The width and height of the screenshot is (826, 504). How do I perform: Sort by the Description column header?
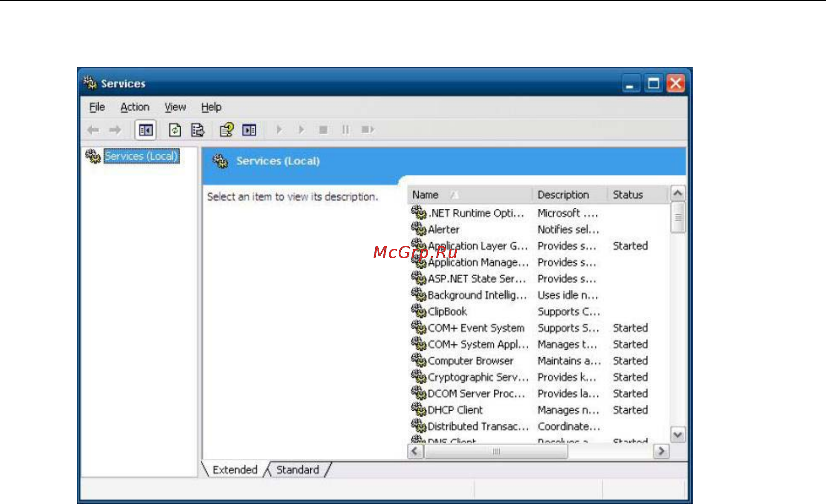click(x=570, y=195)
